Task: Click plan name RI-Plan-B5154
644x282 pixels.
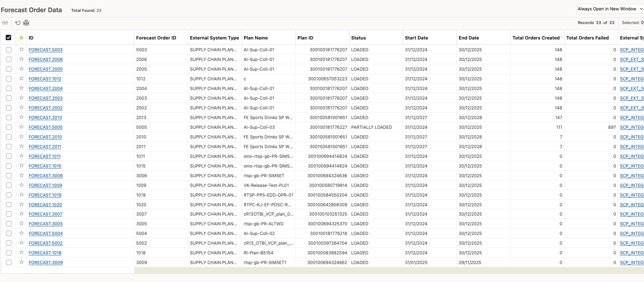Action: tap(258, 253)
